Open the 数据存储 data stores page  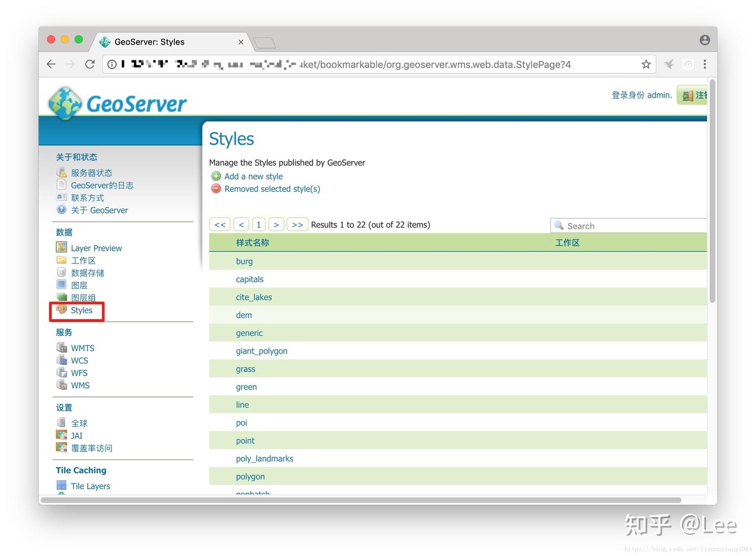coord(87,272)
